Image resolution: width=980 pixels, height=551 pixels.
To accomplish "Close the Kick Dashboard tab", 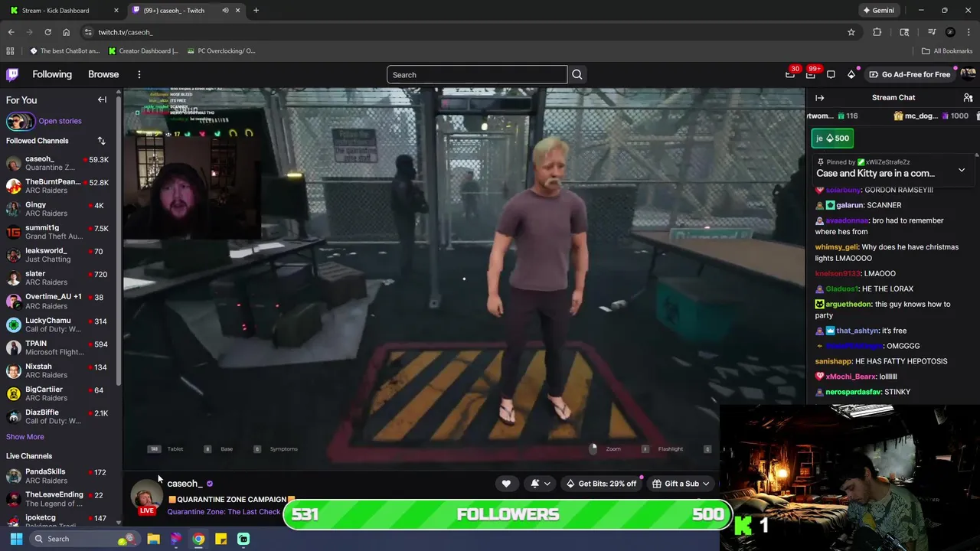I will point(116,11).
